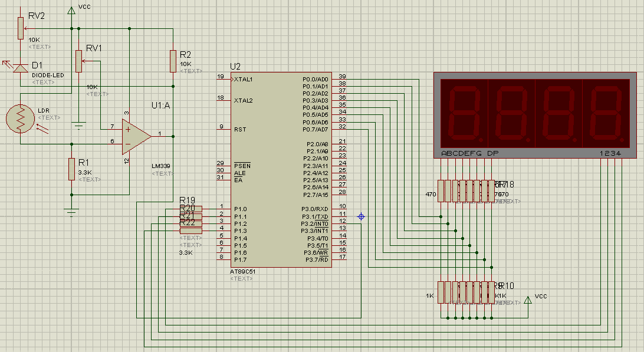The height and width of the screenshot is (352, 644).
Task: Select the first digit of seven-segment display
Action: (x=464, y=113)
